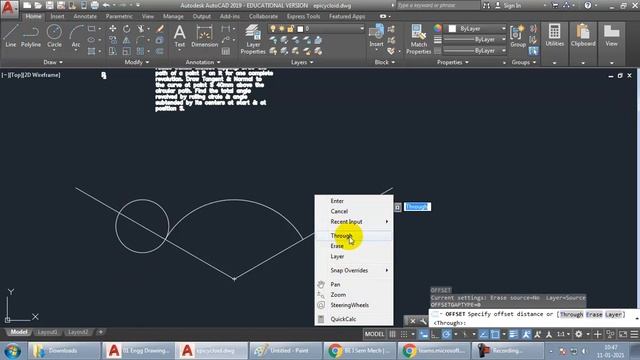Screen dimensions: 640x360
Task: Click the Group icon
Action: click(x=518, y=36)
